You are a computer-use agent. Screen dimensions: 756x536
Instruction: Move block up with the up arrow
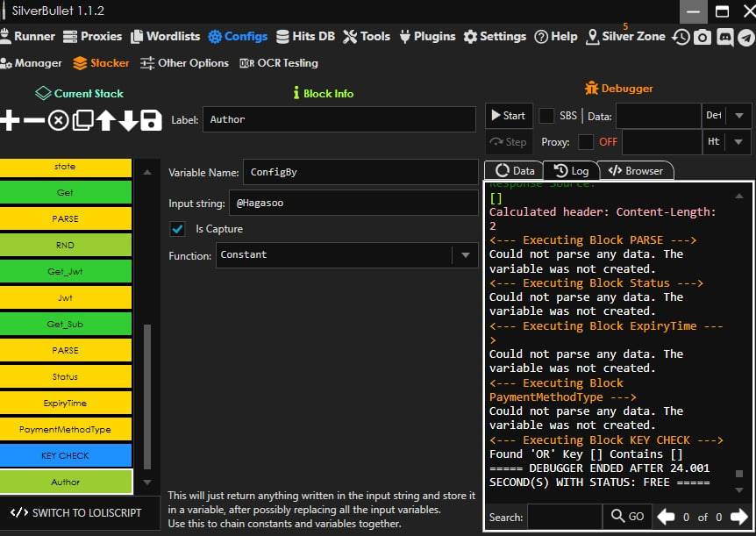(x=105, y=120)
